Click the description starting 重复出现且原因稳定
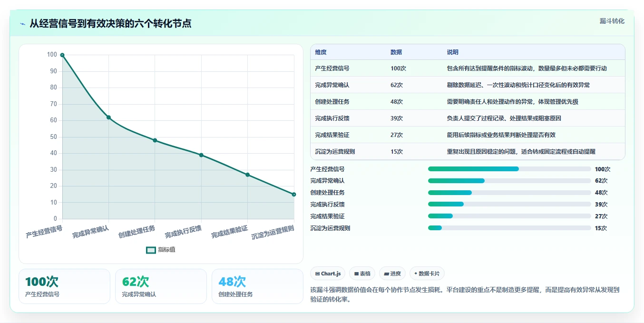The width and height of the screenshot is (644, 323). [x=521, y=152]
